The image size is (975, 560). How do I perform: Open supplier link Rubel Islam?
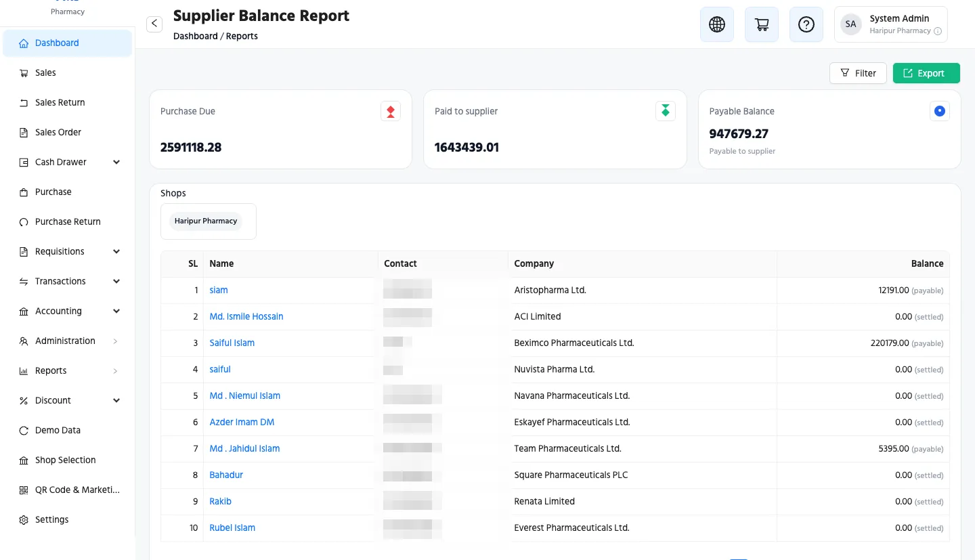tap(232, 528)
